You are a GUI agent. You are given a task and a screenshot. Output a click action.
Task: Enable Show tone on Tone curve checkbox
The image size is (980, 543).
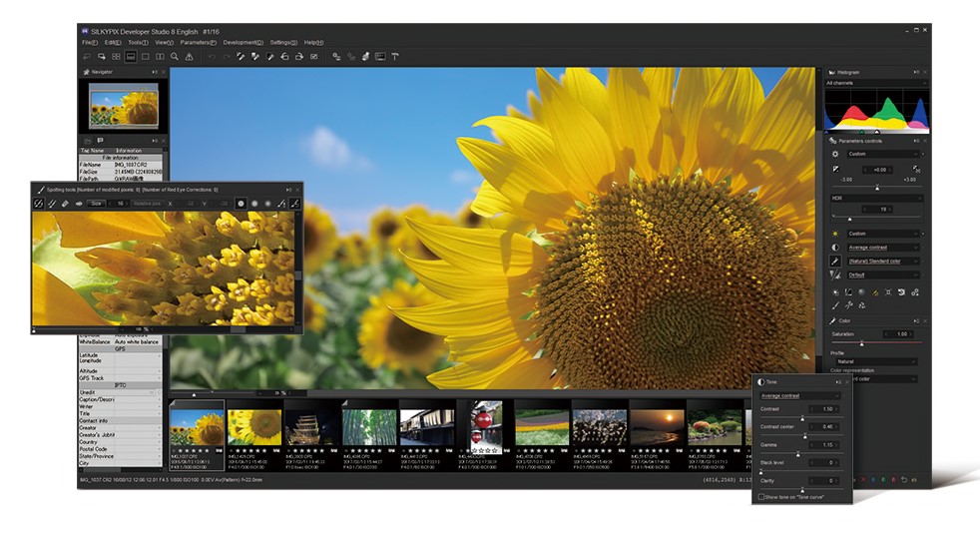(761, 497)
